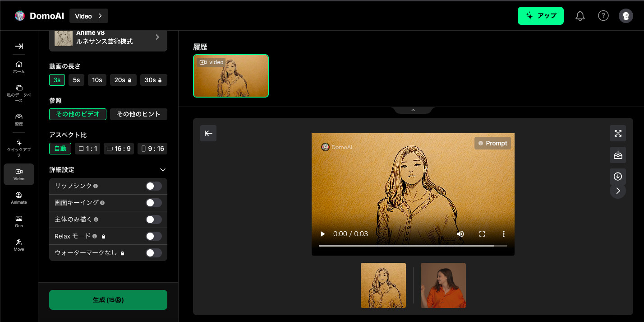Image resolution: width=644 pixels, height=322 pixels.
Task: Click the back arrow in the preview panel
Action: [x=208, y=133]
